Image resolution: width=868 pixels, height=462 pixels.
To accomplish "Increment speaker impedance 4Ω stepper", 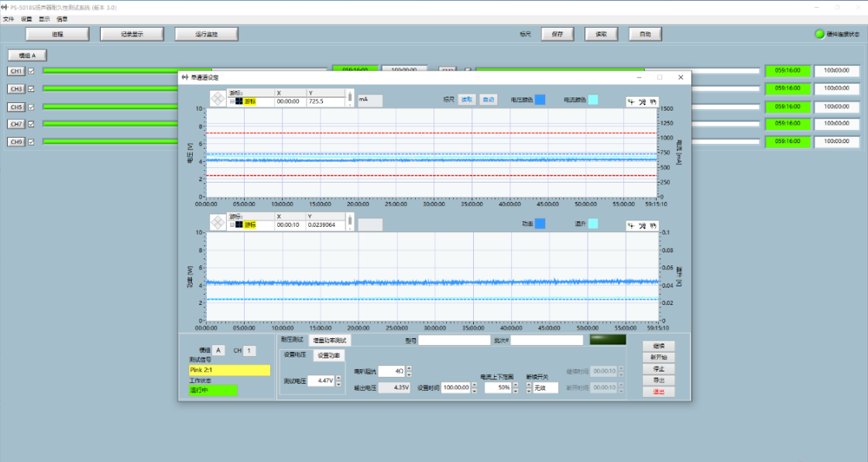I will point(409,368).
